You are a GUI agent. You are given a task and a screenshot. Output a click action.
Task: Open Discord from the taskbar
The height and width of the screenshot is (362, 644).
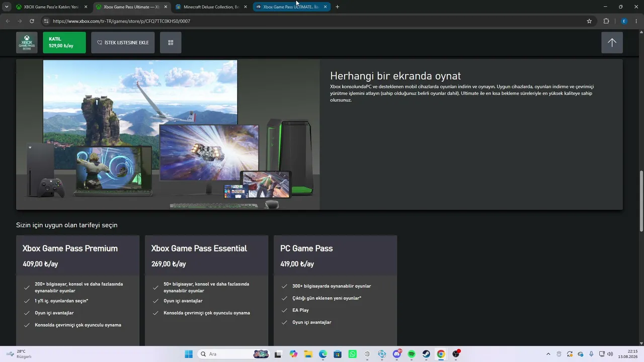coord(397,354)
